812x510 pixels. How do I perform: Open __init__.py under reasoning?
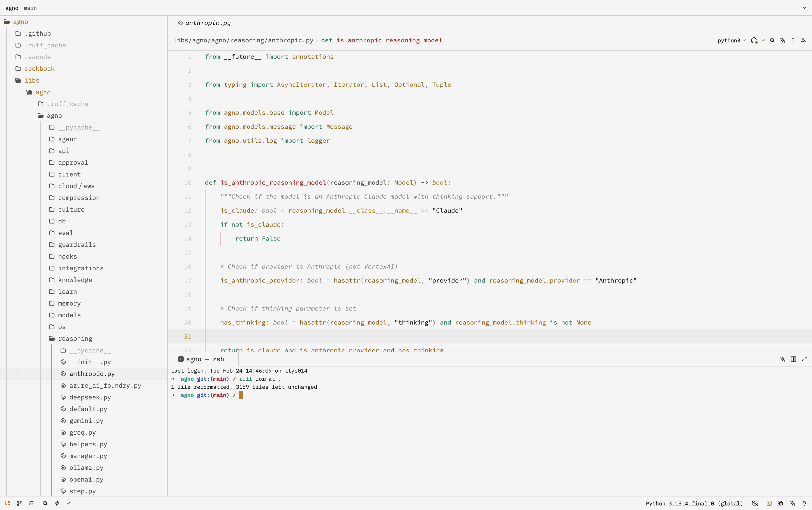(90, 362)
